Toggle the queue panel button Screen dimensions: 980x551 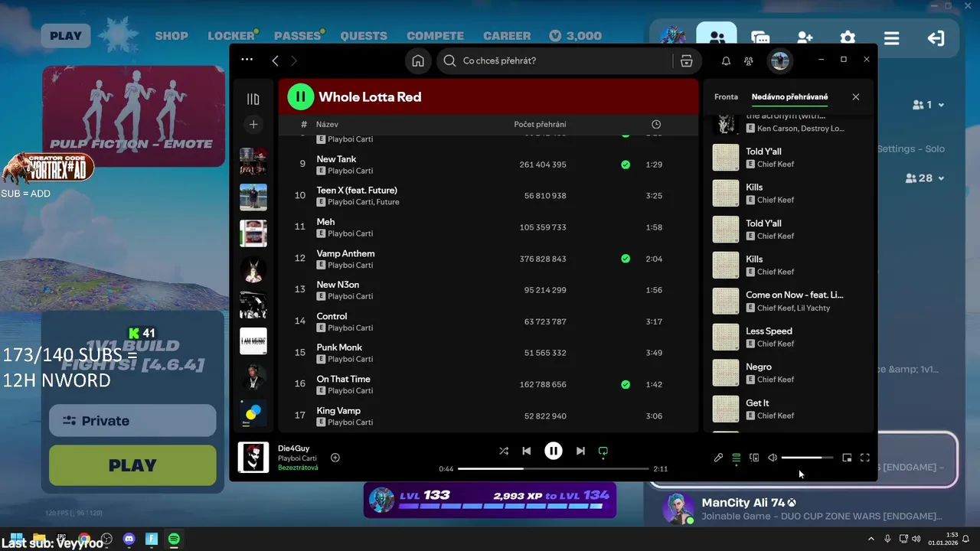point(737,458)
